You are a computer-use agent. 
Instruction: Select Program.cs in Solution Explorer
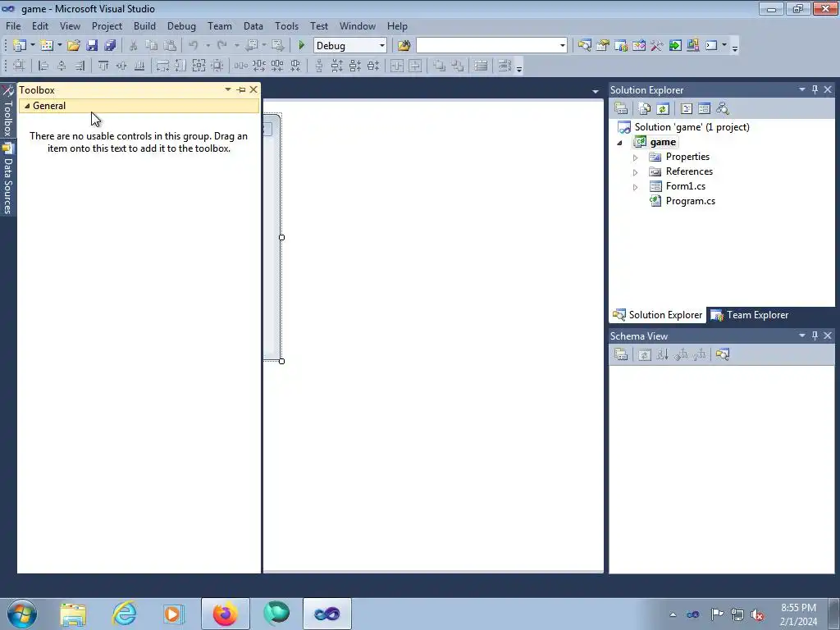click(x=690, y=201)
